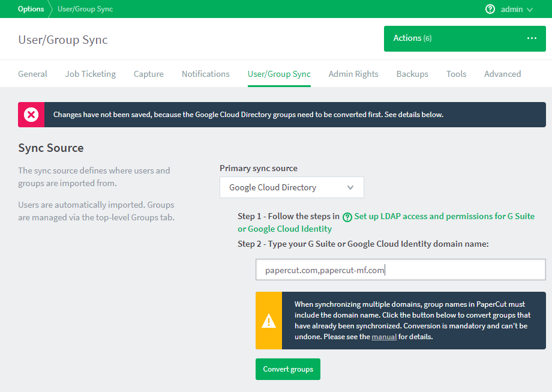This screenshot has width=552, height=392.
Task: Click the Sync Source heading
Action: 51,148
